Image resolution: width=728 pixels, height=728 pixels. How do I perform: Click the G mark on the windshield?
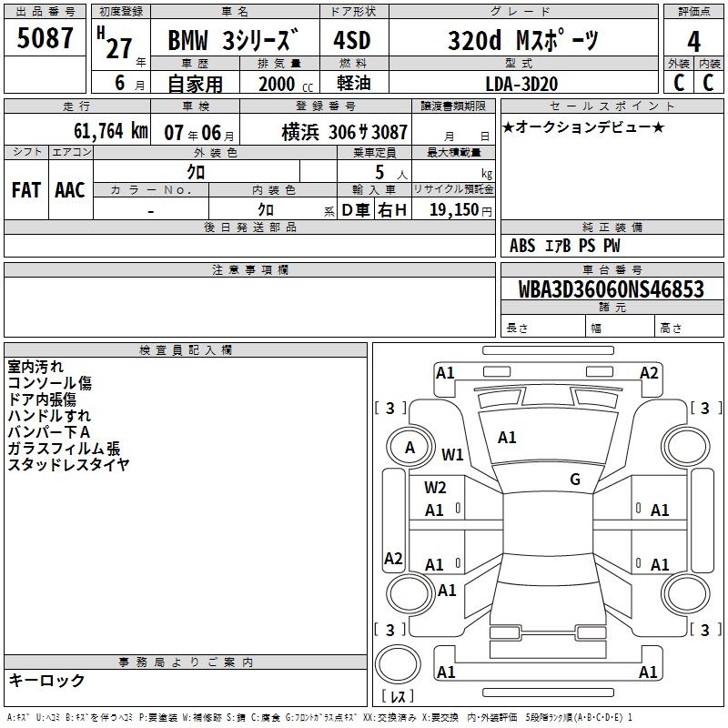[575, 479]
